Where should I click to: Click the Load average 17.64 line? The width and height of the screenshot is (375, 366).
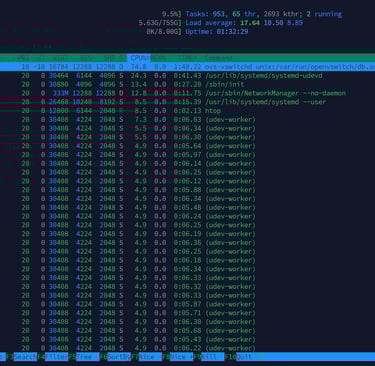[x=244, y=23]
